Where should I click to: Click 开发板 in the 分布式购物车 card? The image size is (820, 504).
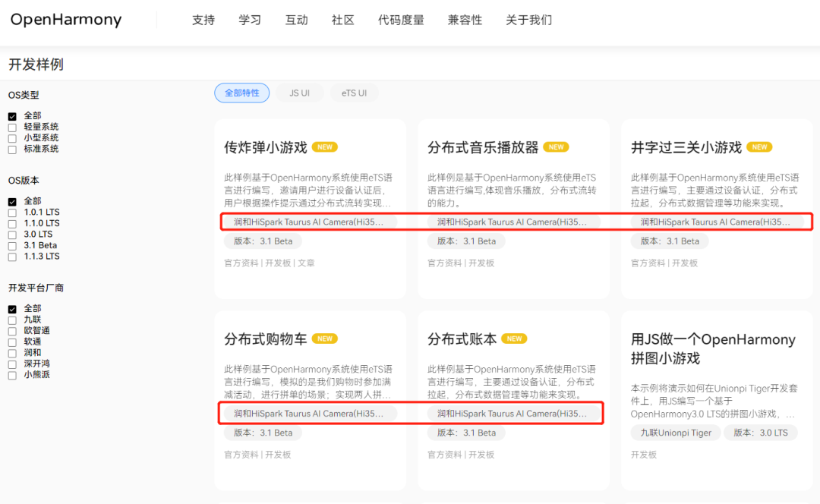278,455
